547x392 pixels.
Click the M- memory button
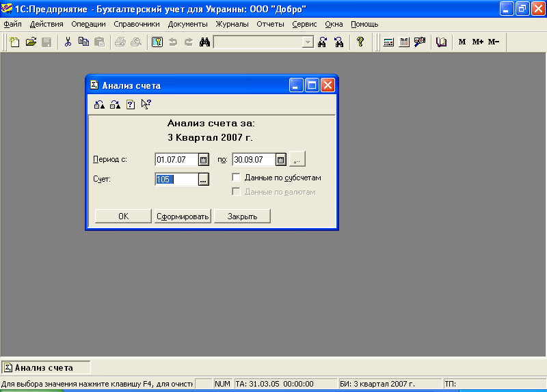tap(494, 42)
